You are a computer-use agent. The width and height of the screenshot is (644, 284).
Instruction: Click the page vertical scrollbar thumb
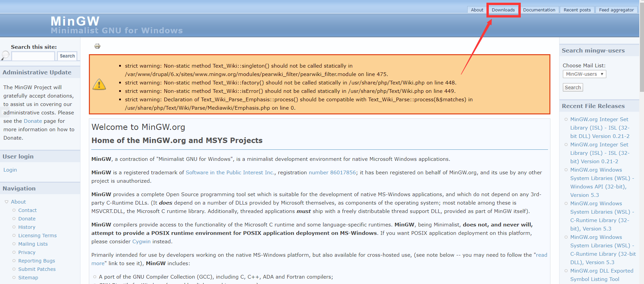click(642, 47)
